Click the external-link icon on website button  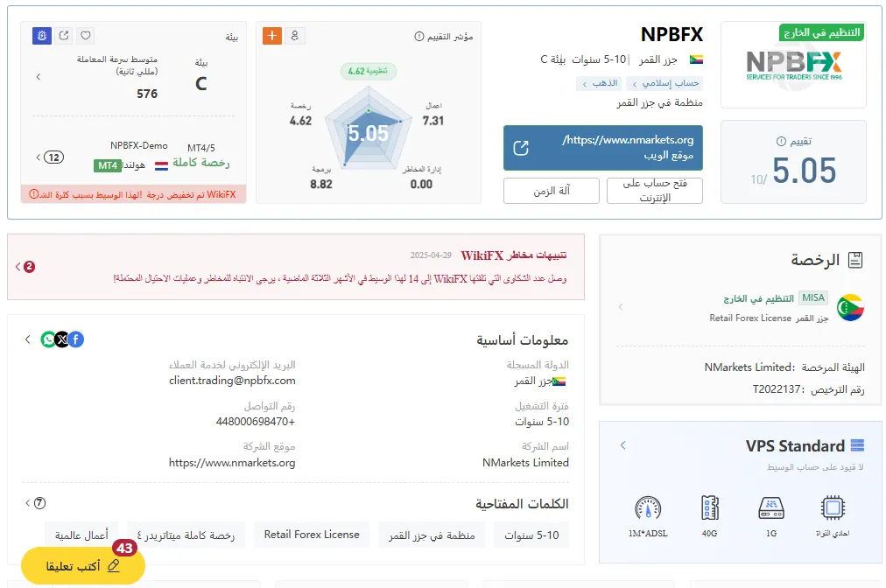pos(520,148)
